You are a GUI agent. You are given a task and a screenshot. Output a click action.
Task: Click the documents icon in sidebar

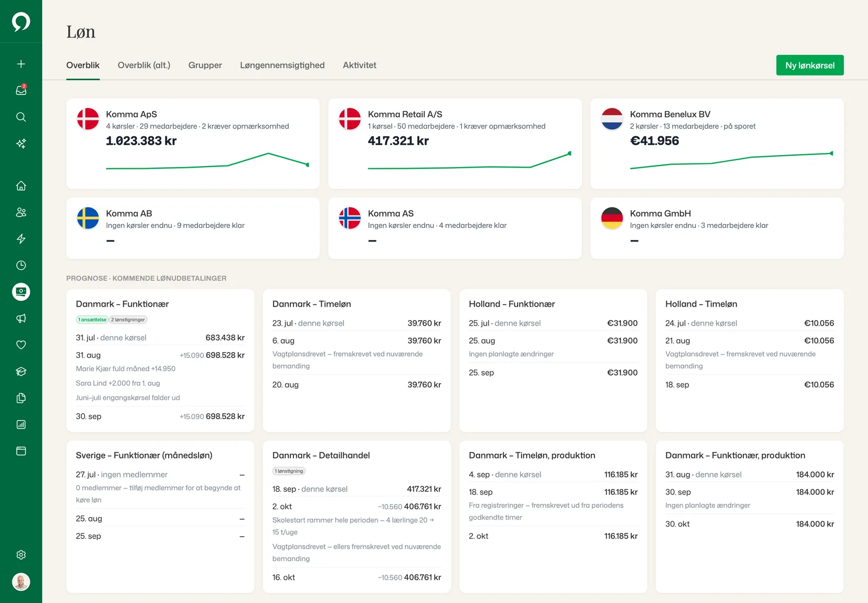21,398
